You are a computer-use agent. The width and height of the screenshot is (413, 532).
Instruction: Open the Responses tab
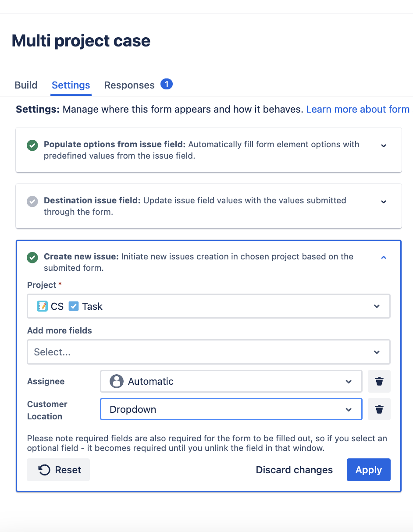point(129,85)
